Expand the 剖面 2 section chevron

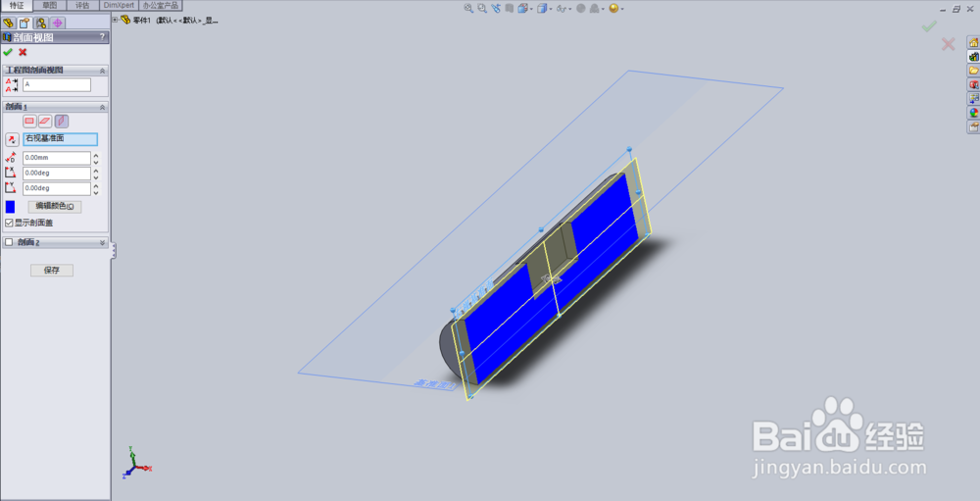coord(103,242)
